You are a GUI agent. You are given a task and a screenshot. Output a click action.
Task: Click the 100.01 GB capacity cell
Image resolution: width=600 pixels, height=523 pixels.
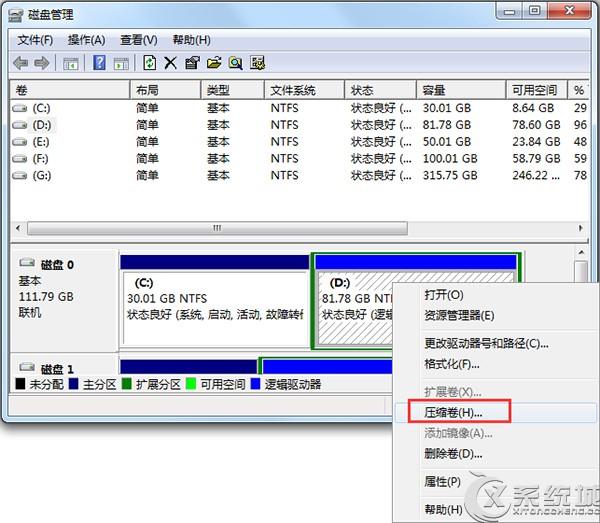click(x=450, y=159)
